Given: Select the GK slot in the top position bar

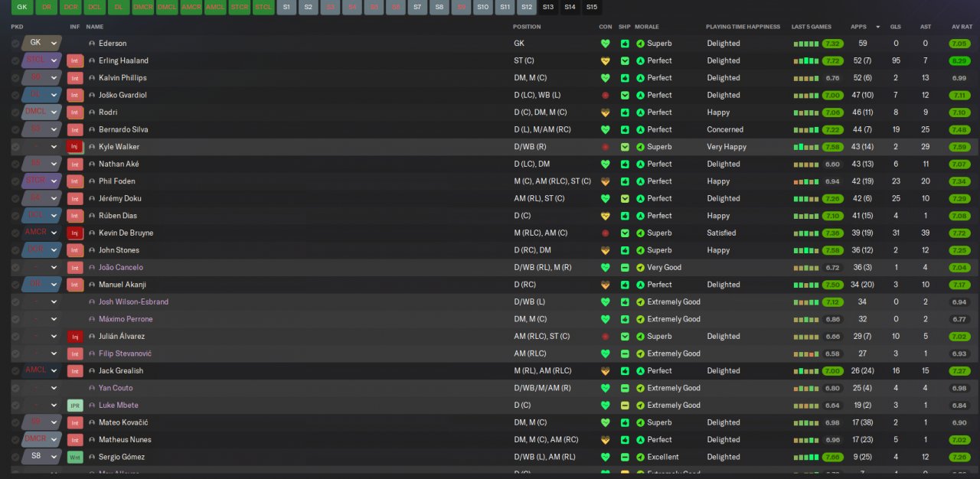Looking at the screenshot, I should click(x=22, y=7).
